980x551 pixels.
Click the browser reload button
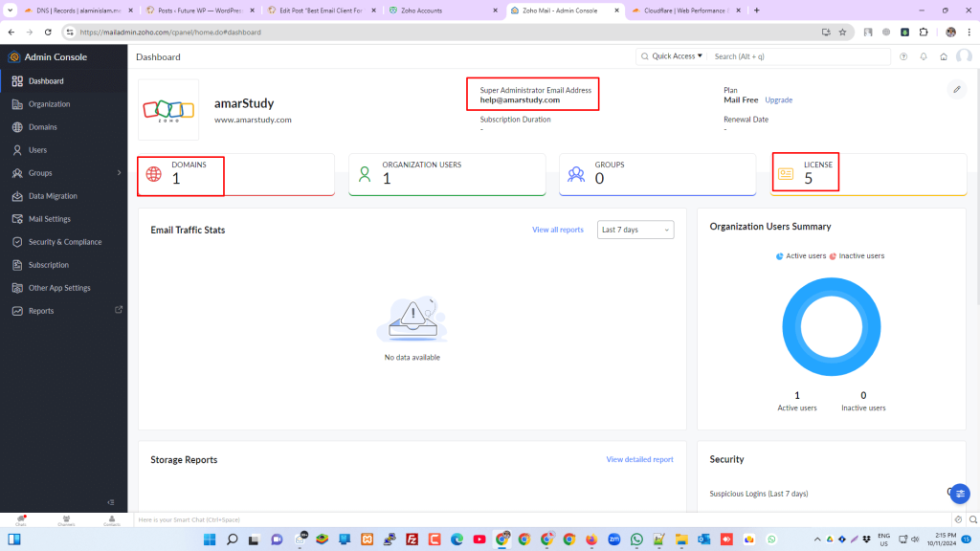coord(48,33)
